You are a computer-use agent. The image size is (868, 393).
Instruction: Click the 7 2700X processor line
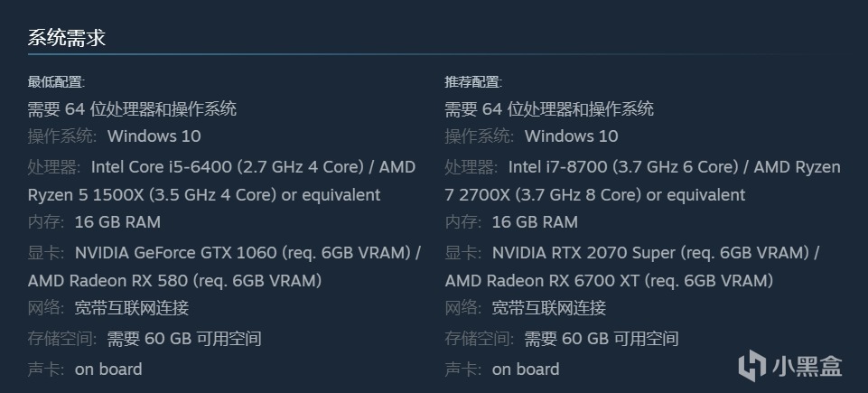pyautogui.click(x=595, y=195)
